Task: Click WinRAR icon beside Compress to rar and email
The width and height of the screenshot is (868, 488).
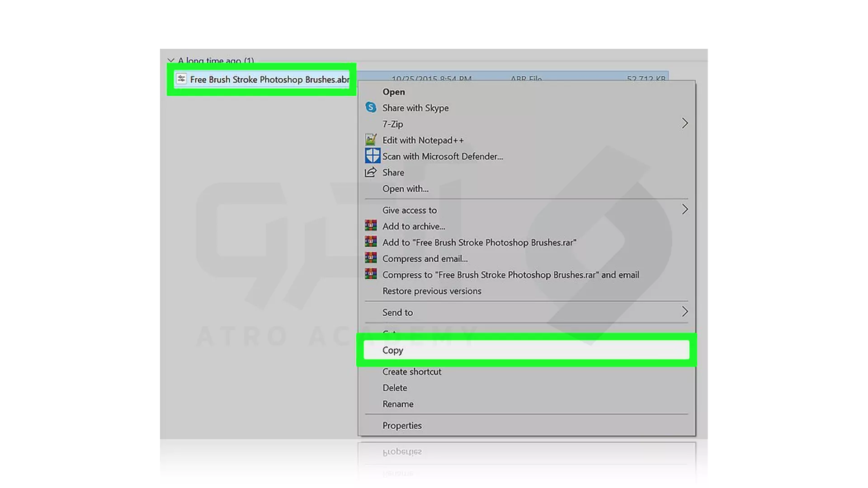Action: pos(371,274)
